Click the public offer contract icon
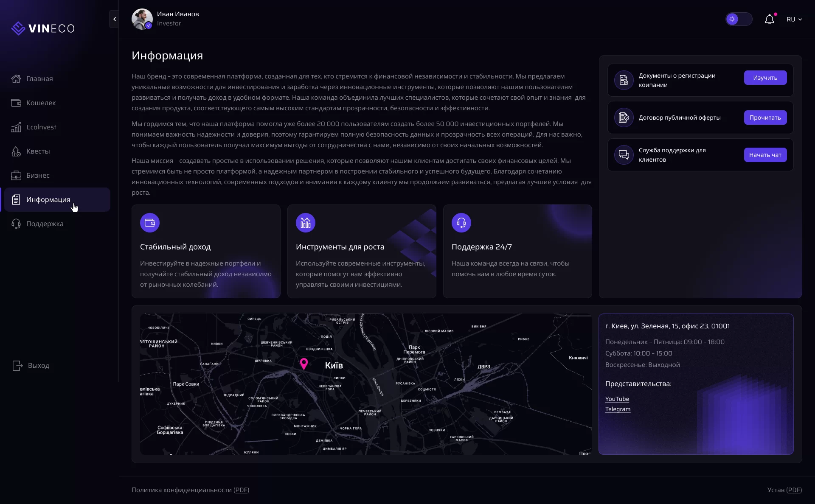 coord(624,118)
